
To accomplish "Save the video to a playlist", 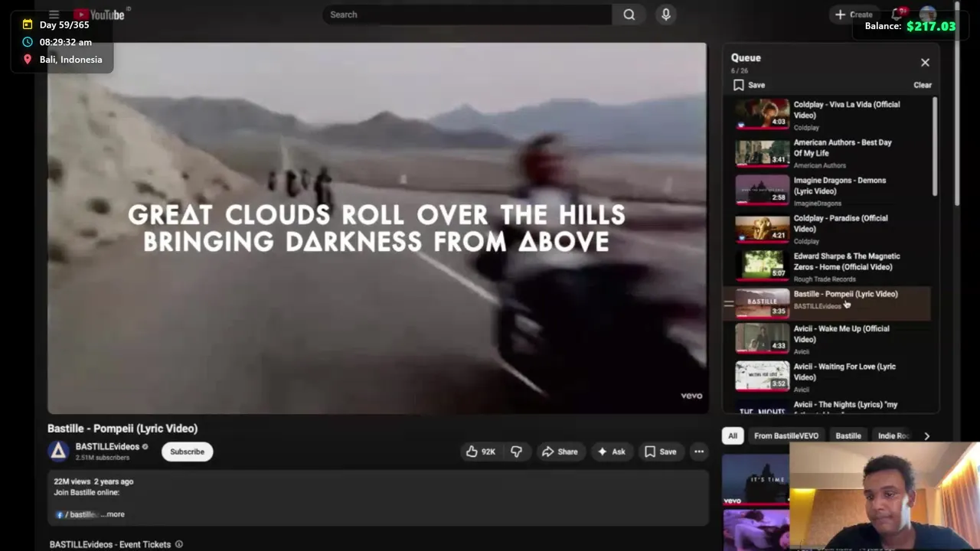I will [x=661, y=452].
